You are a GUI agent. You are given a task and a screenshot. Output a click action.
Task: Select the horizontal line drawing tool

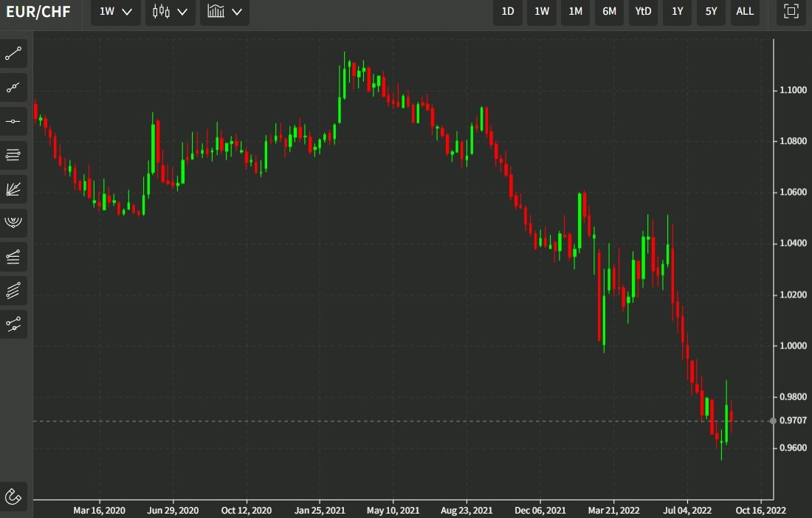13,121
